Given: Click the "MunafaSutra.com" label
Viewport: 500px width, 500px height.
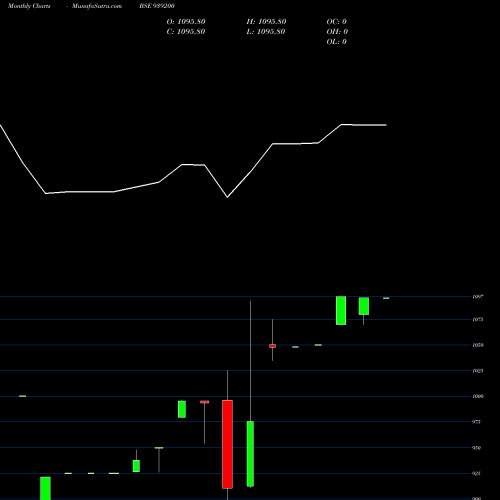Looking at the screenshot, I should [x=97, y=6].
